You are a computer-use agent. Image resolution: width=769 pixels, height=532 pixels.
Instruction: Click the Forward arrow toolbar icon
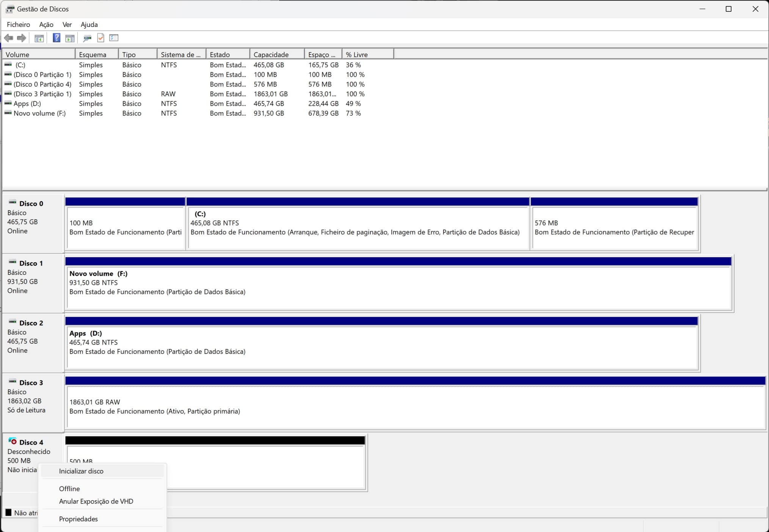pyautogui.click(x=22, y=38)
